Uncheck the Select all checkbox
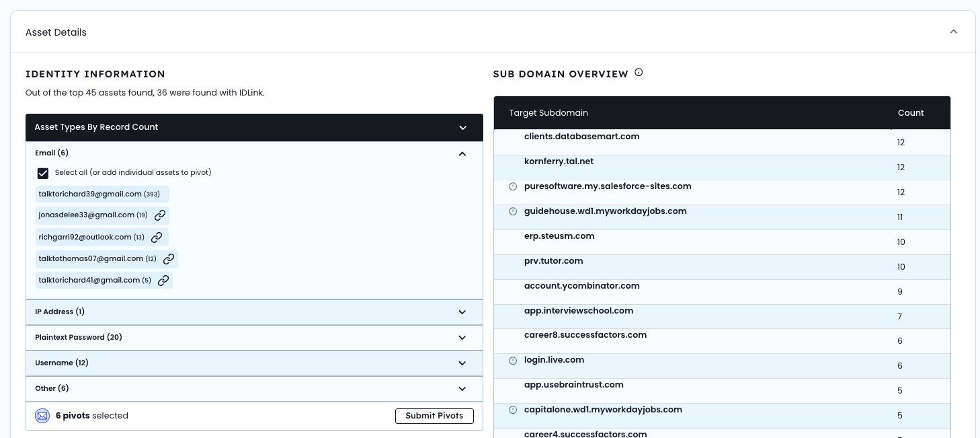The height and width of the screenshot is (438, 980). point(43,174)
